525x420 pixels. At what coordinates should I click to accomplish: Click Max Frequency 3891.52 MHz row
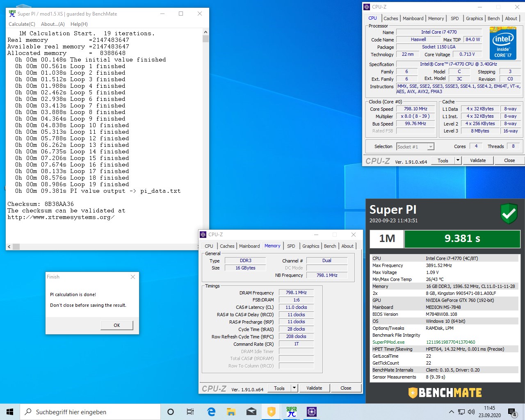pos(445,265)
